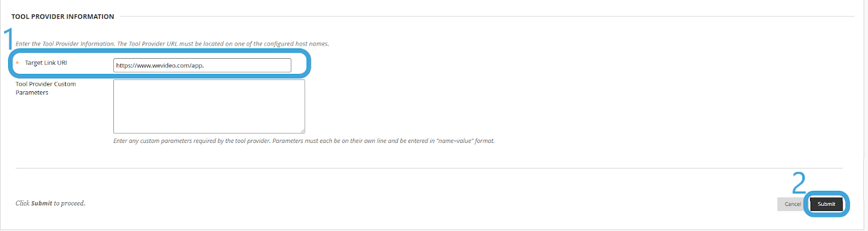The image size is (868, 231).
Task: Click the TOOL PROVIDER INFORMATION section heading
Action: tap(63, 16)
